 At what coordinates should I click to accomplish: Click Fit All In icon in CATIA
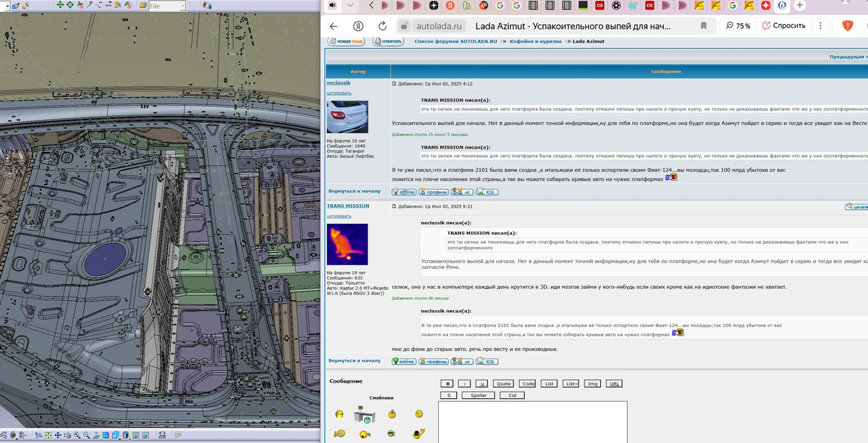pos(48,435)
